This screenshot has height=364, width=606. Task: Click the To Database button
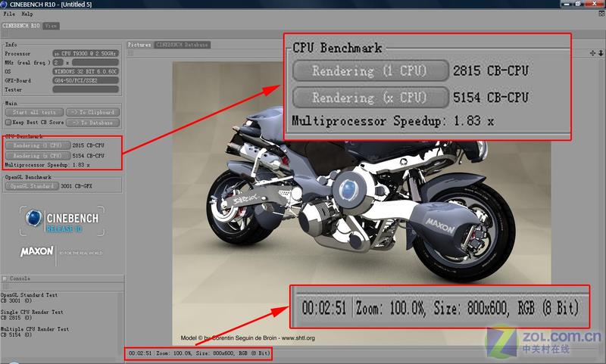92,123
